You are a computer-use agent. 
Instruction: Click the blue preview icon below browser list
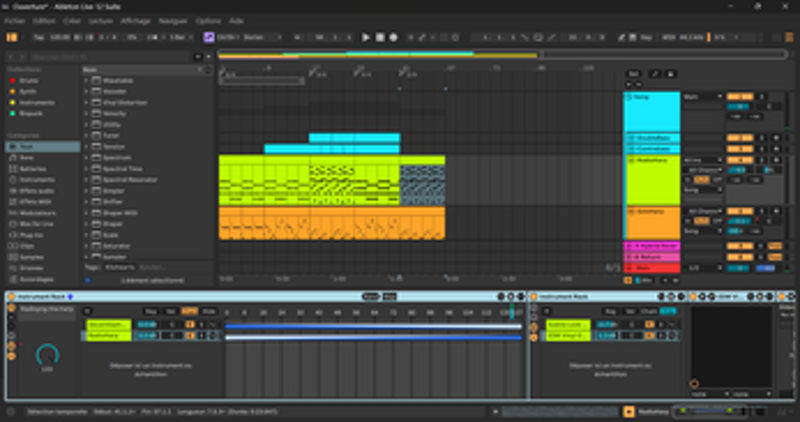pyautogui.click(x=87, y=280)
